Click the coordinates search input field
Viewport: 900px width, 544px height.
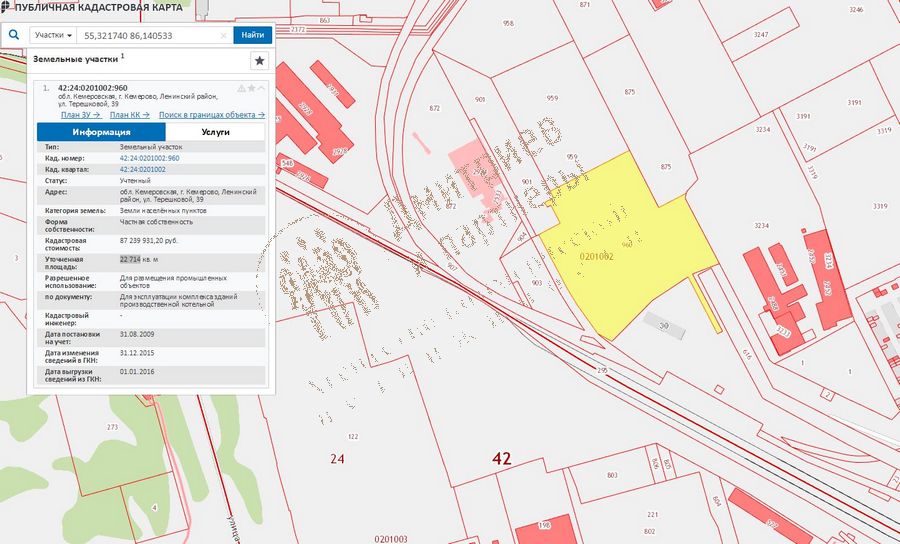point(154,35)
